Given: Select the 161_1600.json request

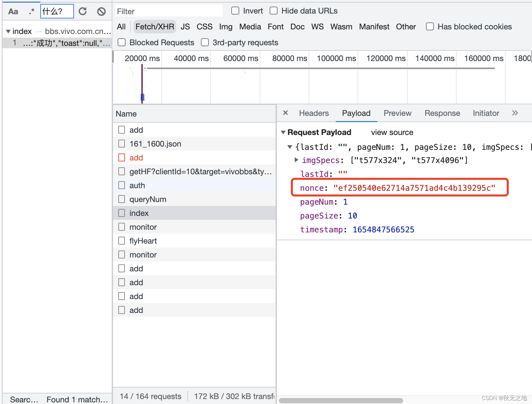Looking at the screenshot, I should coord(194,144).
